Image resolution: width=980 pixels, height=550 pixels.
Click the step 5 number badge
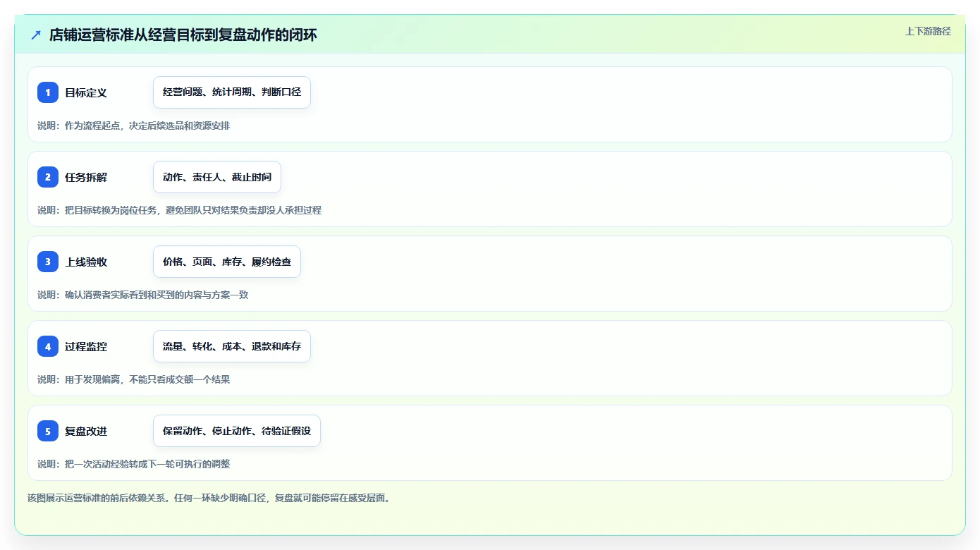48,431
